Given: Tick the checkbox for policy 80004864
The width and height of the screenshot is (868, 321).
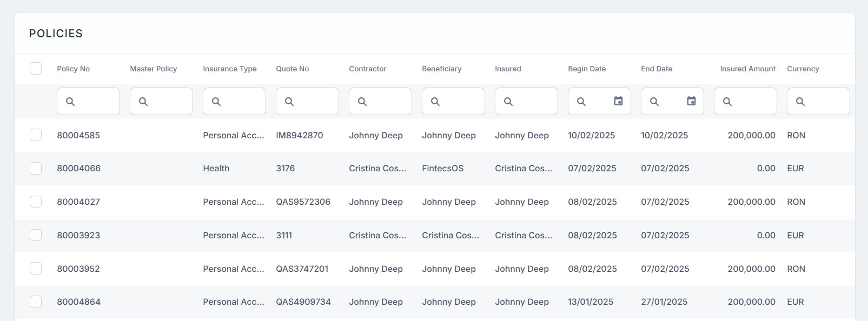Looking at the screenshot, I should tap(36, 302).
